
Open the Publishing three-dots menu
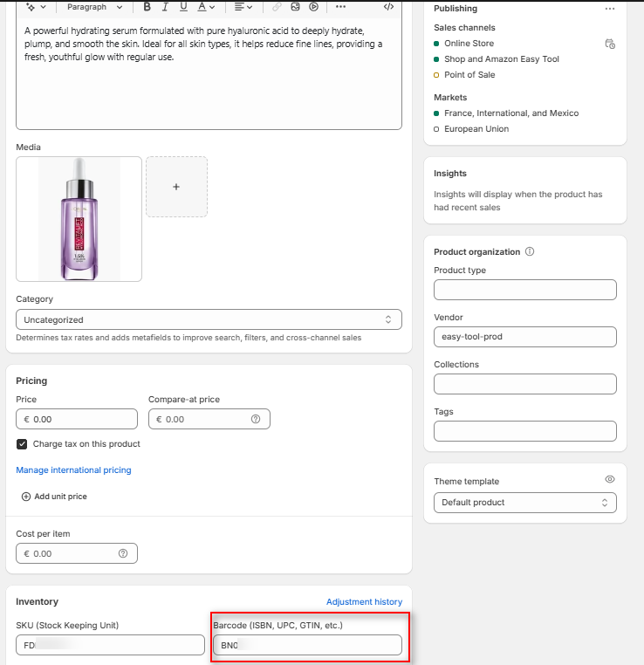[x=610, y=9]
